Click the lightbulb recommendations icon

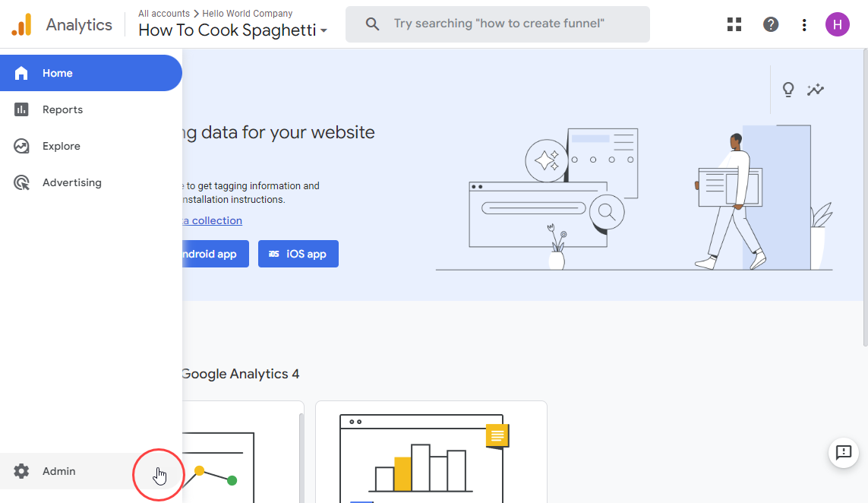[788, 90]
